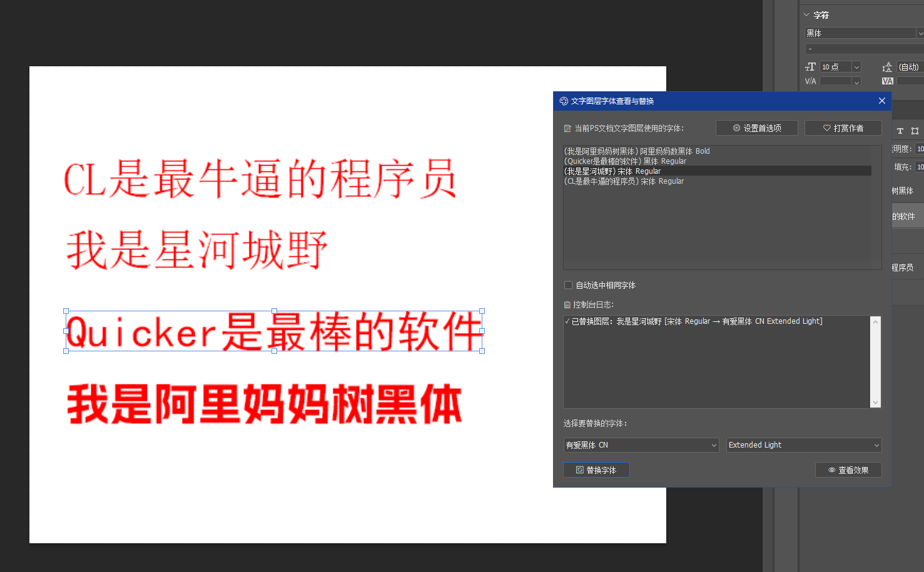Select the 程序员 layer in layers panel
Image resolution: width=924 pixels, height=572 pixels.
[x=908, y=268]
